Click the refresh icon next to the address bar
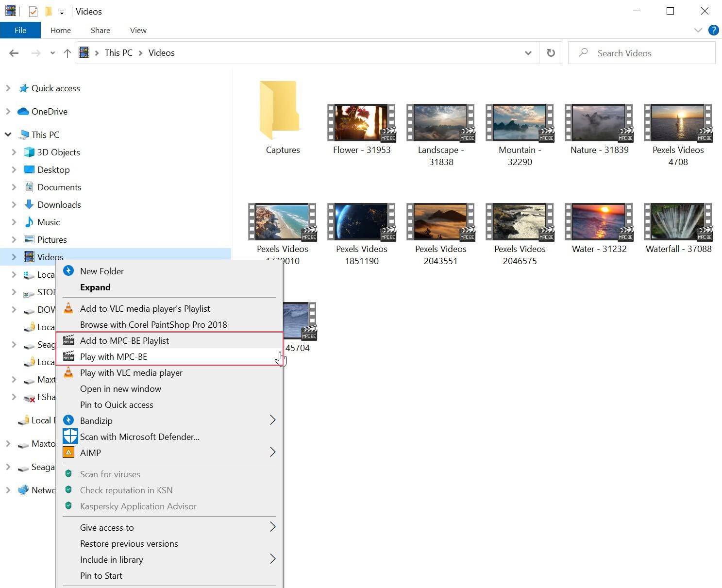Image resolution: width=722 pixels, height=588 pixels. pos(551,52)
